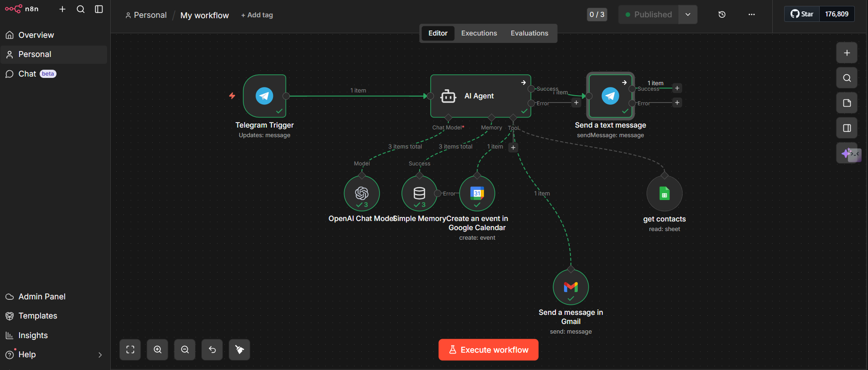
Task: Click the zoom in canvas icon
Action: tap(158, 349)
